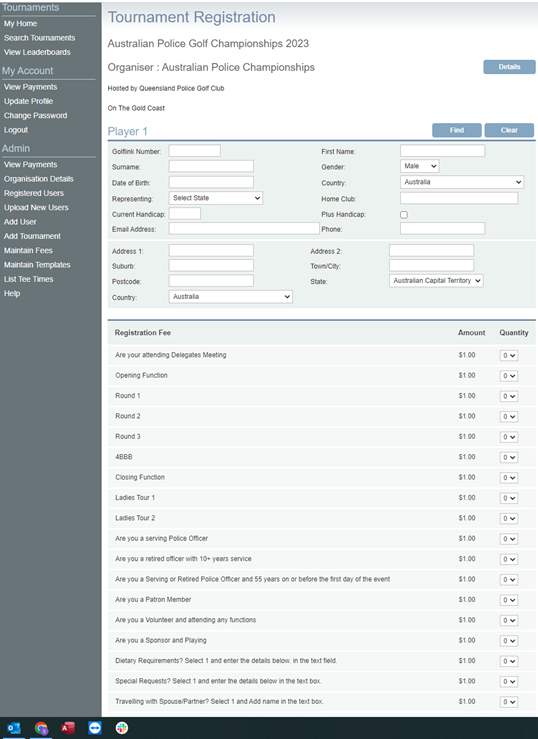
Task: Go to My Home in sidebar
Action: [x=20, y=24]
